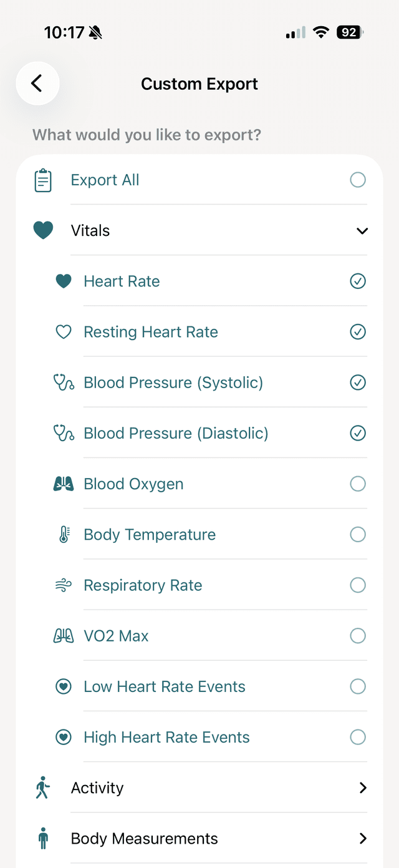
Task: Uncheck the Heart Rate checkmark
Action: [x=358, y=281]
